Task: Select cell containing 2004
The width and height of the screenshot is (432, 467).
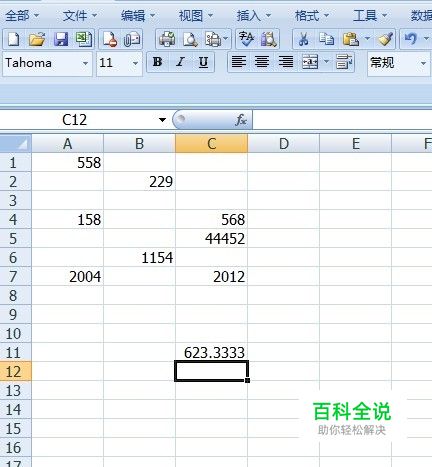Action: tap(68, 276)
